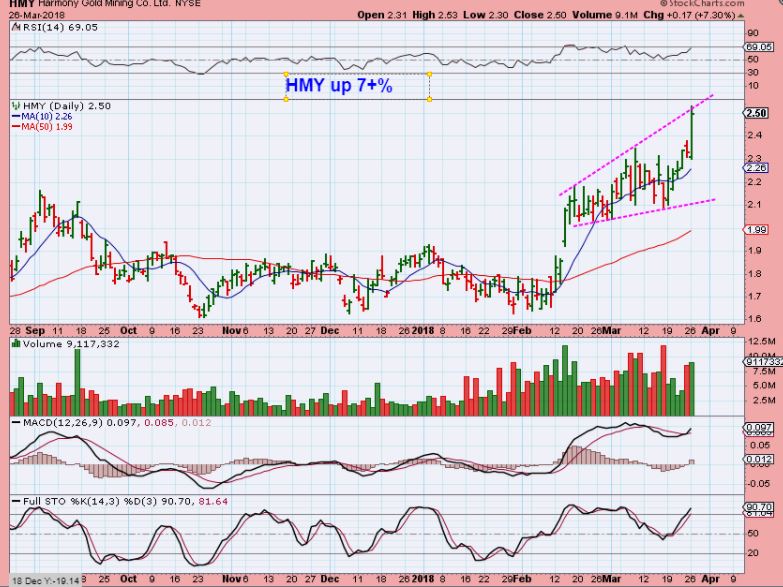Click the Feb label on price panel date axis
This screenshot has width=783, height=587.
pos(522,331)
